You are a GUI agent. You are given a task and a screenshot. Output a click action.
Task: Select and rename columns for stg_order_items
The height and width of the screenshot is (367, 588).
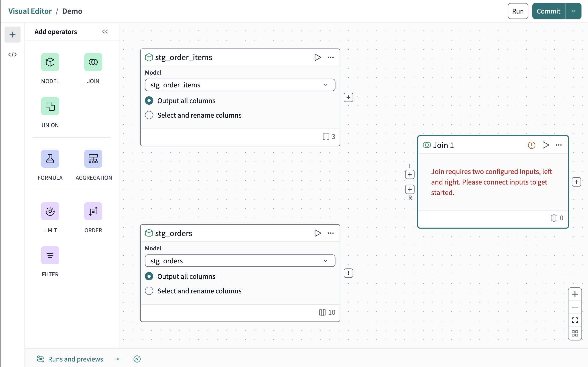(x=149, y=115)
